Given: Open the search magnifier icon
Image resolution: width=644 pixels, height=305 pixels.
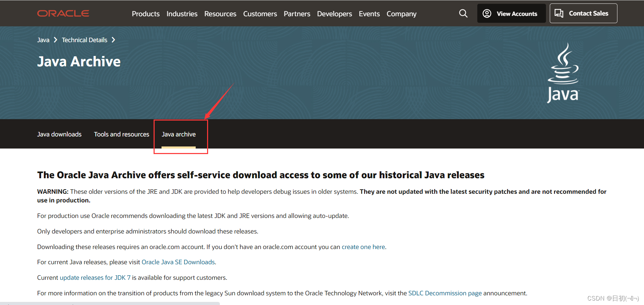Looking at the screenshot, I should click(463, 13).
